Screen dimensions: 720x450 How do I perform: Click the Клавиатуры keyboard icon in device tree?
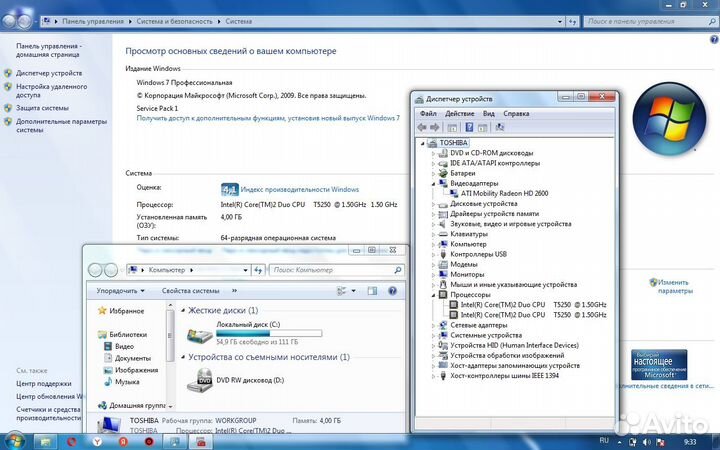click(x=443, y=234)
